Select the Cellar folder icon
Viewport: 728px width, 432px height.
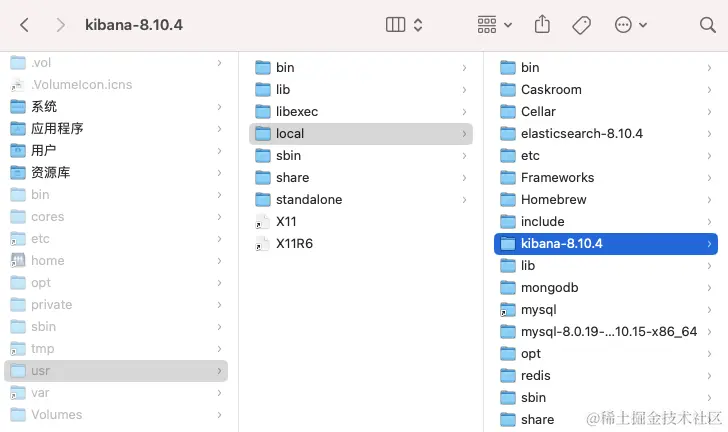(508, 111)
